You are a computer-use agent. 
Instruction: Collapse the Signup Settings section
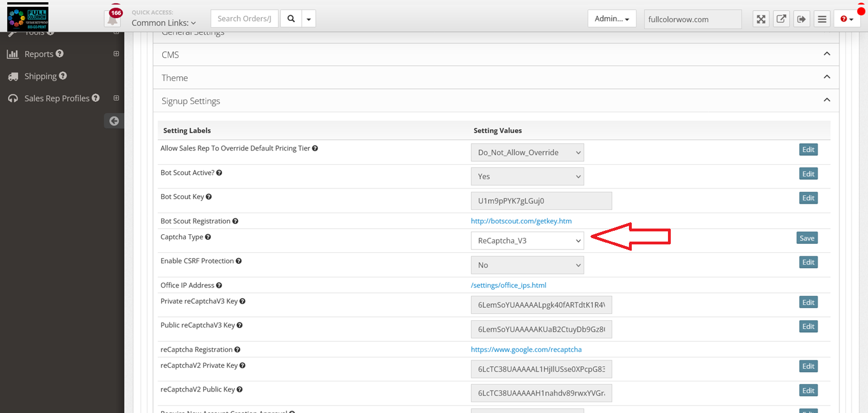pyautogui.click(x=827, y=100)
